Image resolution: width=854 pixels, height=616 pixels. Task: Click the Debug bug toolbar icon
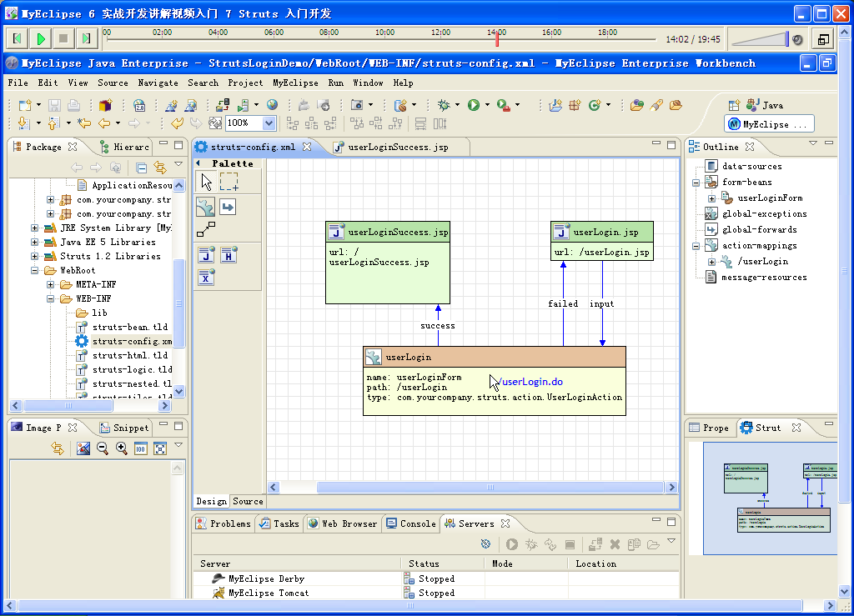444,105
